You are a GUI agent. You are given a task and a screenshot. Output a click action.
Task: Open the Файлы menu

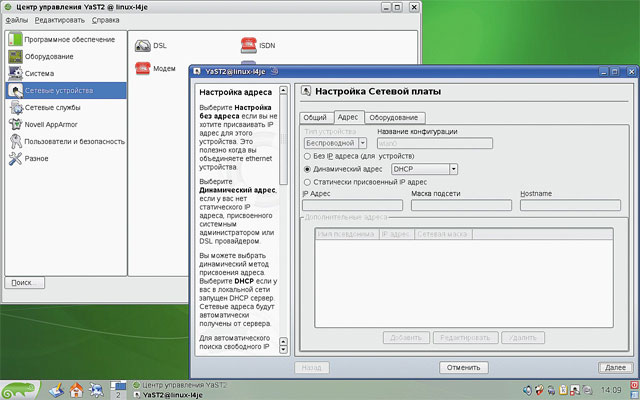17,20
